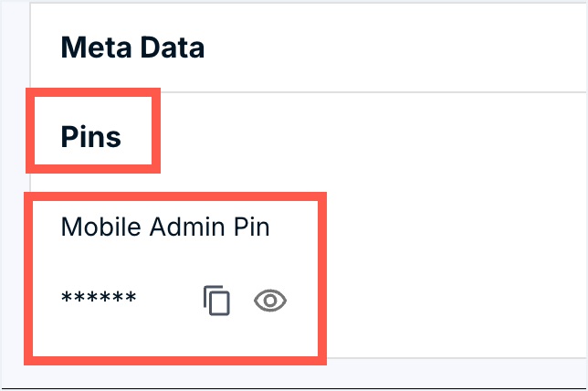This screenshot has height=391, width=588.
Task: Copy the Mobile Admin Pin
Action: click(216, 301)
